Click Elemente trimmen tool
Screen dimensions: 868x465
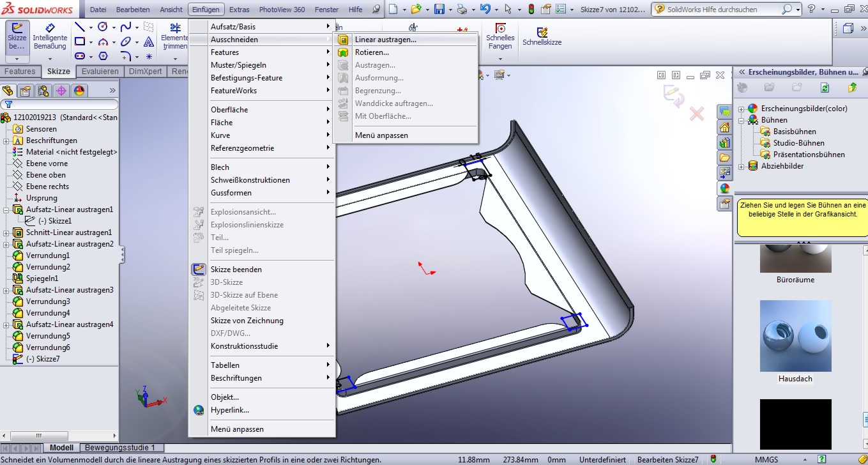point(174,36)
